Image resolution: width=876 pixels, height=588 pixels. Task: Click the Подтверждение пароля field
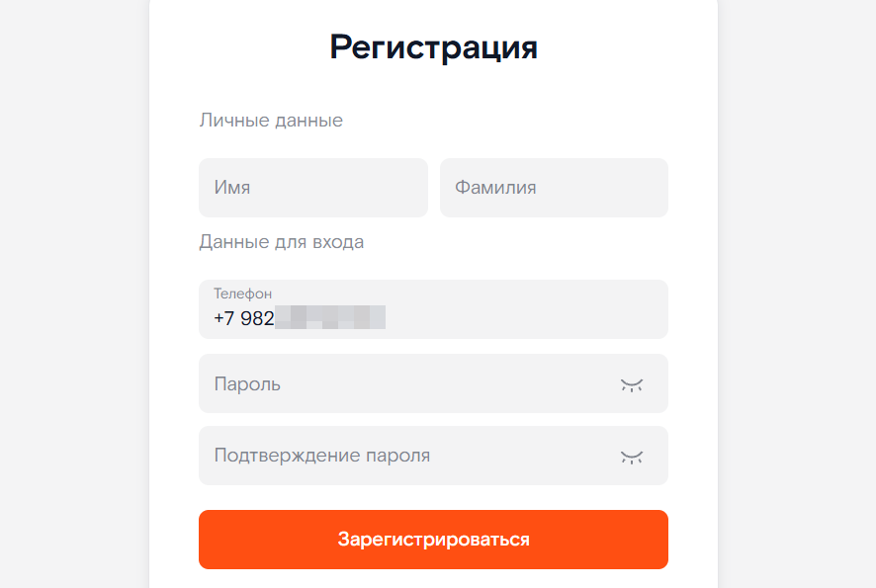point(395,456)
